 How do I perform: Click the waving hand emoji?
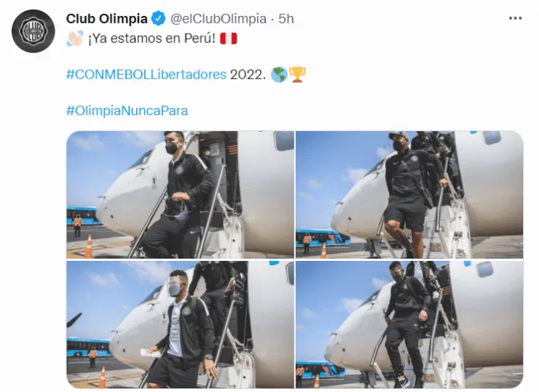(74, 38)
